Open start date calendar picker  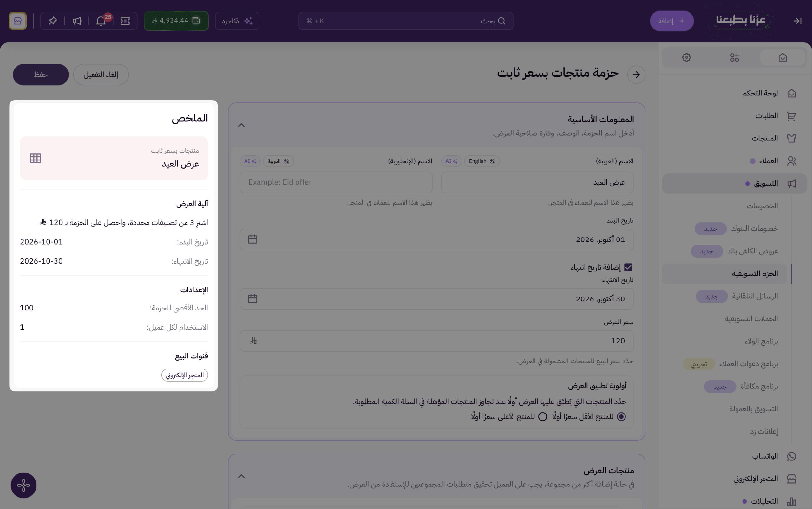pos(252,239)
